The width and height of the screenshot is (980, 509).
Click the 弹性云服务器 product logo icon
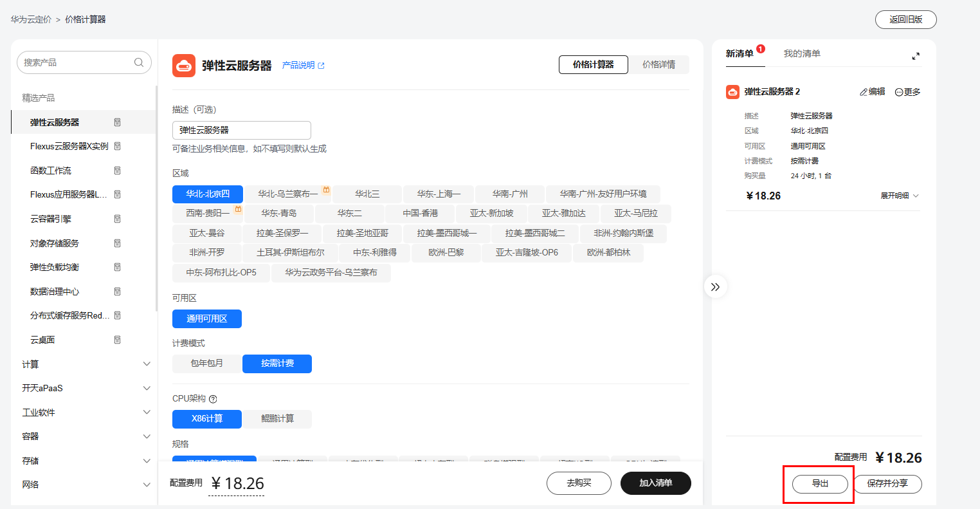pos(183,64)
